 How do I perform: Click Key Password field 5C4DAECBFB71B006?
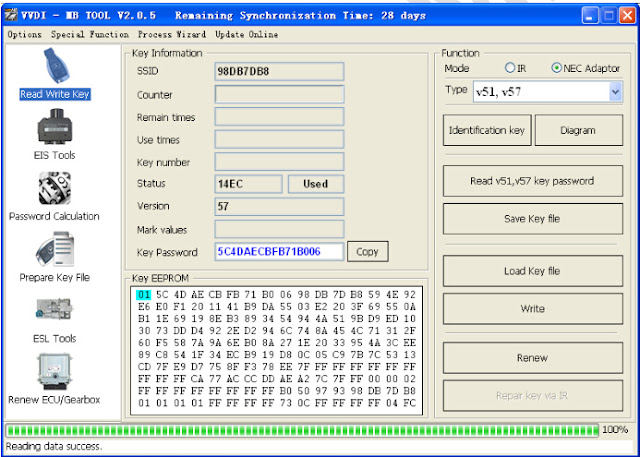click(x=279, y=252)
